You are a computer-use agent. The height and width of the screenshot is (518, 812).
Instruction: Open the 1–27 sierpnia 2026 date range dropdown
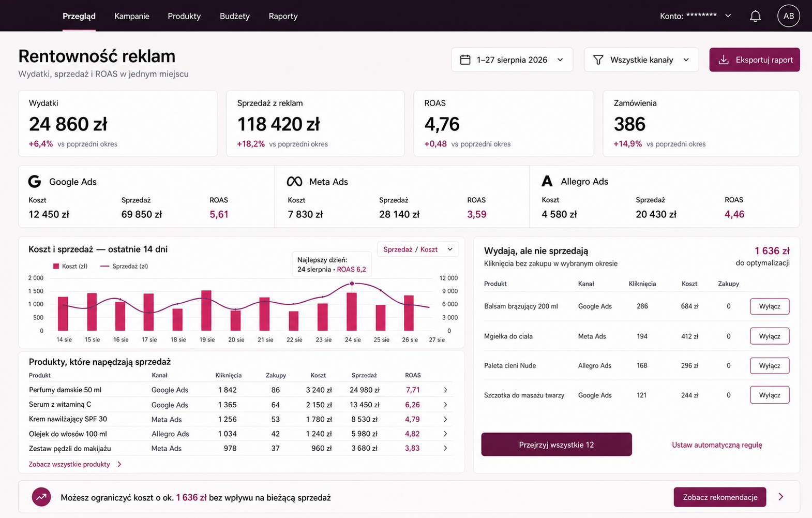pyautogui.click(x=512, y=60)
